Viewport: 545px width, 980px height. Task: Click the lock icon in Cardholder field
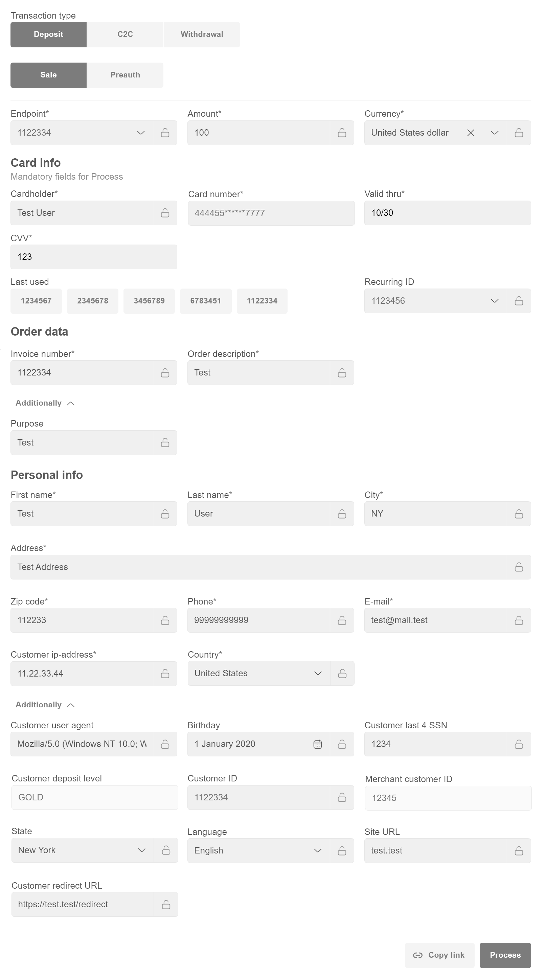point(165,213)
